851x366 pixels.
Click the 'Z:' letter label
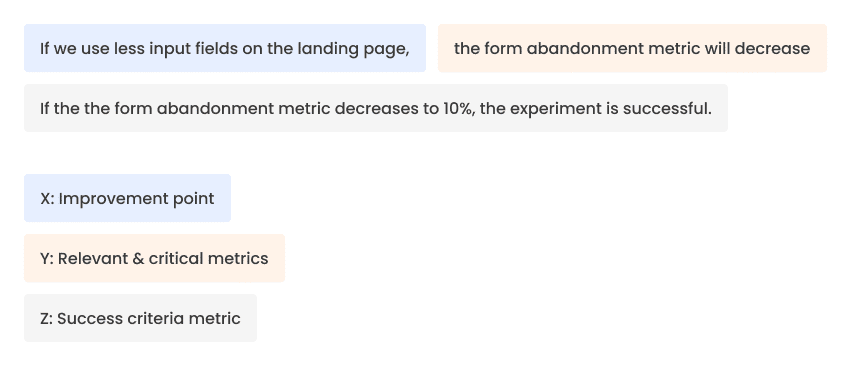pos(46,319)
